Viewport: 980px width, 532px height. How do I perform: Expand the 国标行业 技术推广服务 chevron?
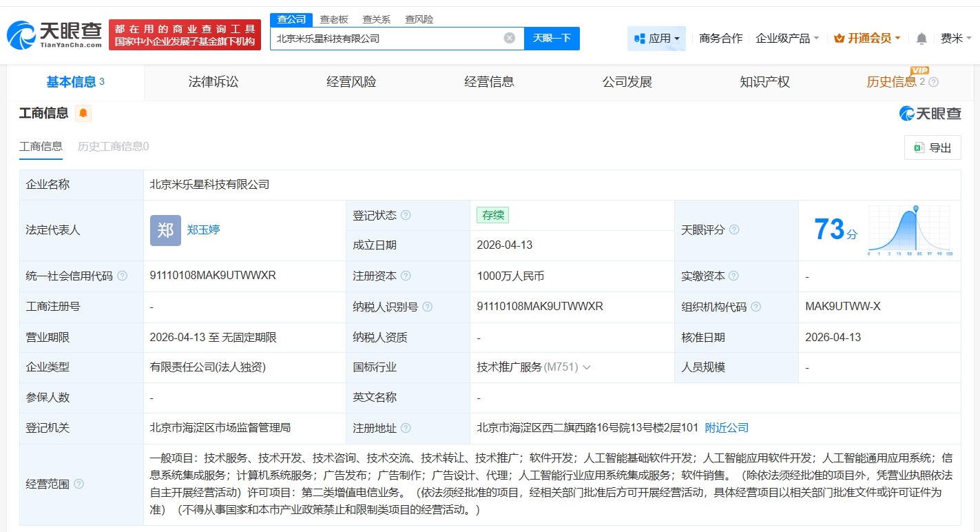tap(585, 367)
